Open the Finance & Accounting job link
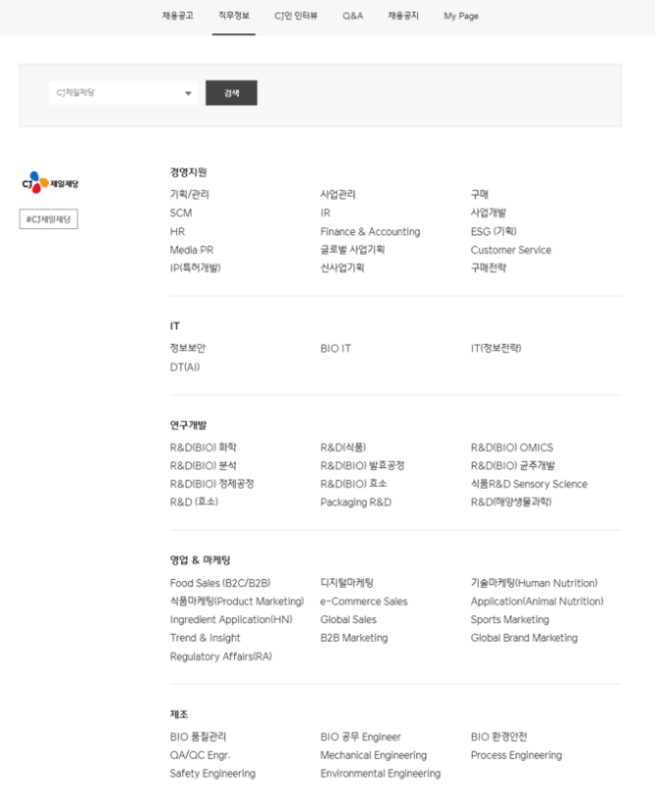 pos(370,232)
